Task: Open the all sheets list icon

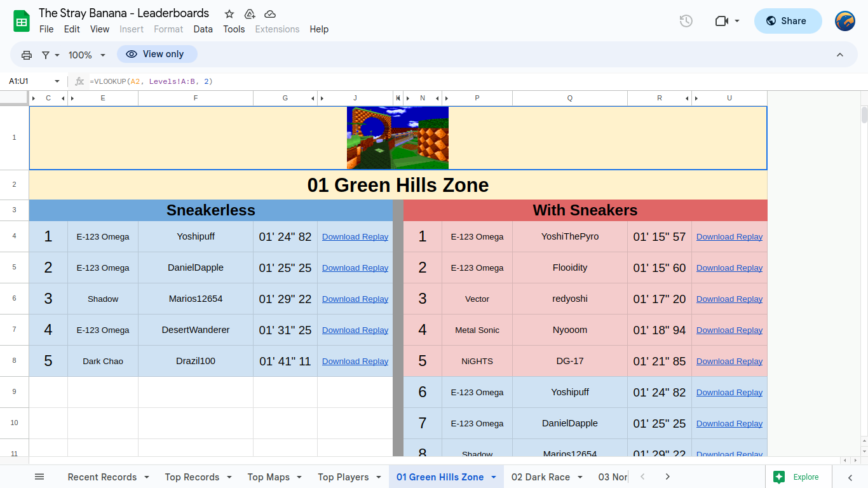Action: click(39, 477)
